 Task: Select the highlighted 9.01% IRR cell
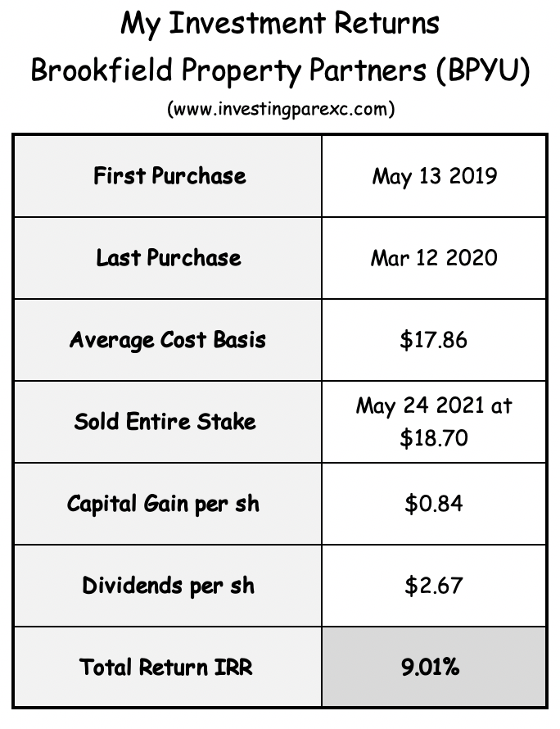[434, 668]
